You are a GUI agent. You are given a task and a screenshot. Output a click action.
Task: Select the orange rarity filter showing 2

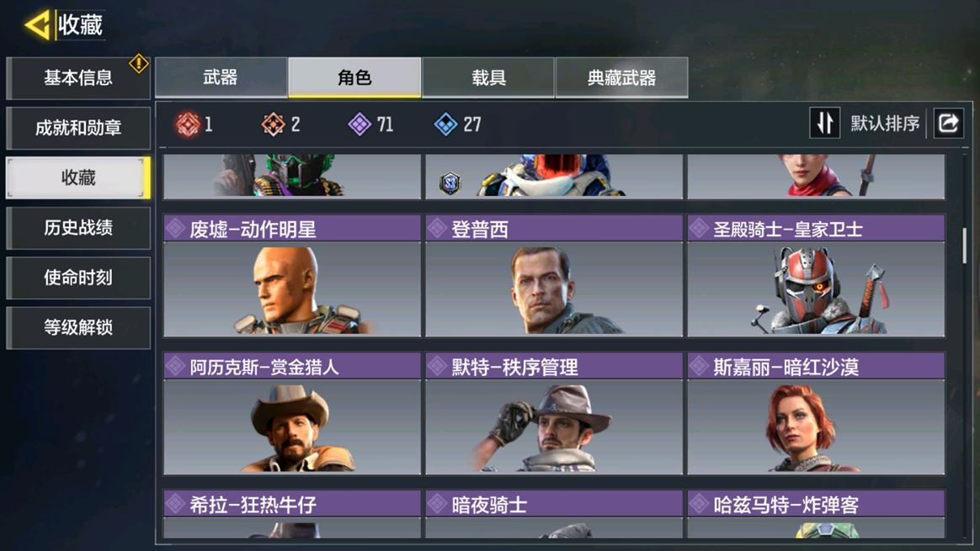[x=273, y=125]
